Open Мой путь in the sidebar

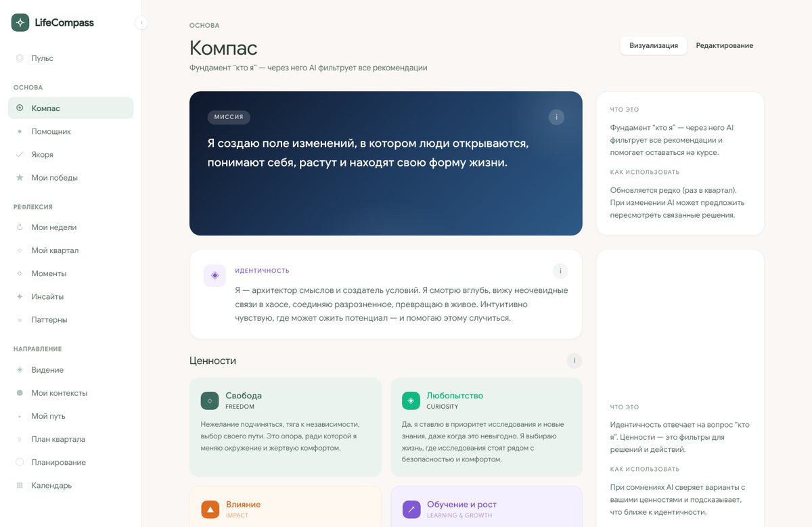click(x=71, y=416)
